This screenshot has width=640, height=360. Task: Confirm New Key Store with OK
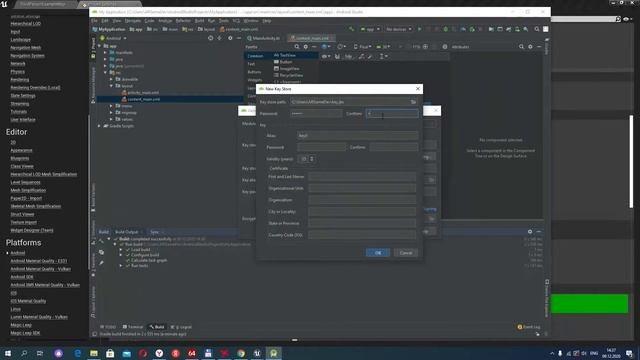coord(378,253)
